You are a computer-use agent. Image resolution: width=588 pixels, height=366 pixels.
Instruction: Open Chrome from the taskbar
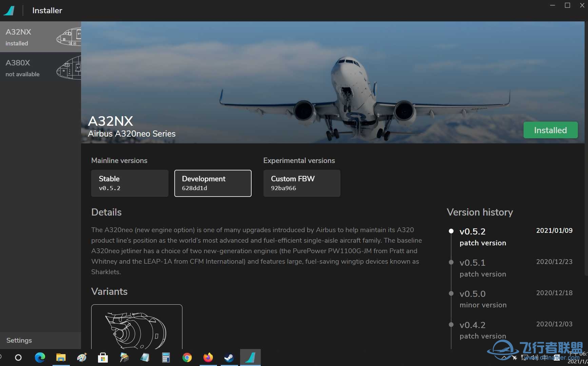pyautogui.click(x=187, y=358)
